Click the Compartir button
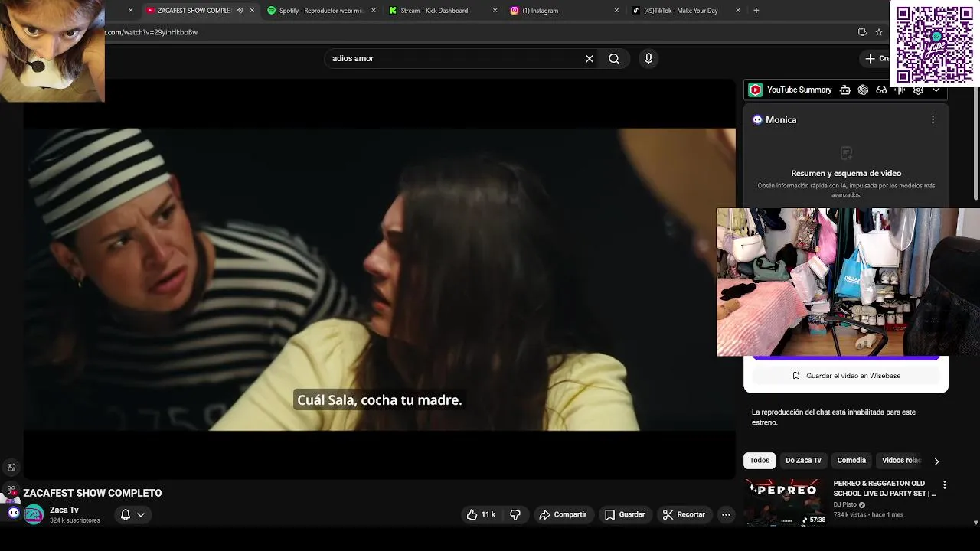Viewport: 980px width, 551px height. 563,514
